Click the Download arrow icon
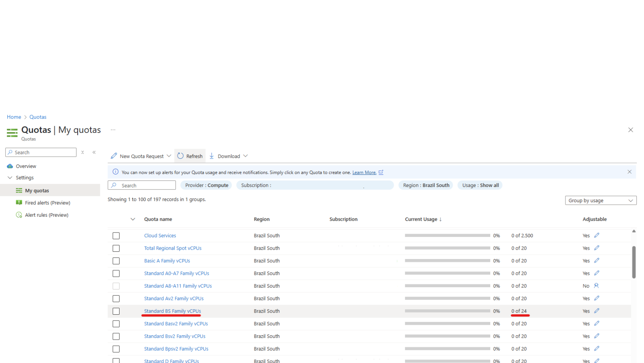 tap(212, 156)
